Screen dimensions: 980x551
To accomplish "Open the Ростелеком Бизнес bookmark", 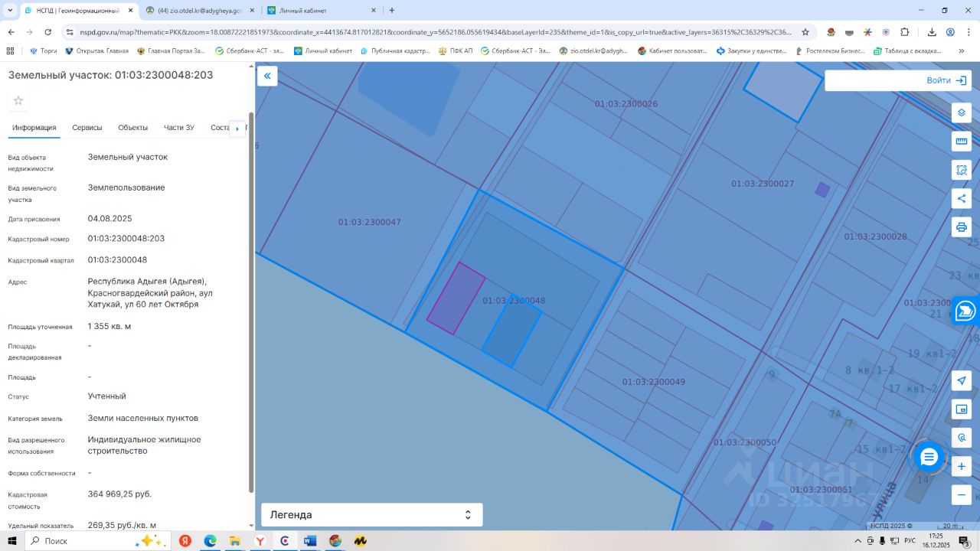I will (x=829, y=51).
